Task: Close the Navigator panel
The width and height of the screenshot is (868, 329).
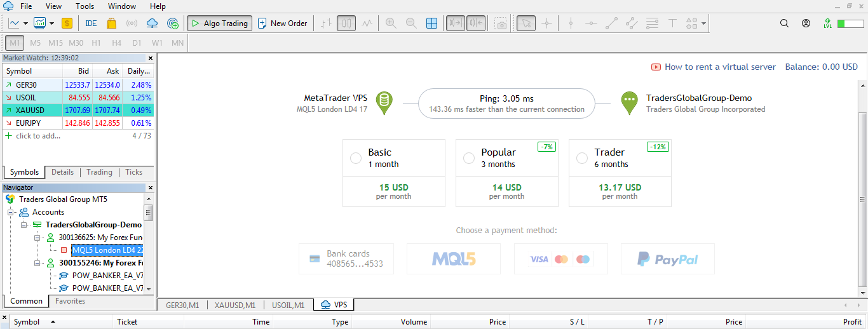Action: (151, 187)
